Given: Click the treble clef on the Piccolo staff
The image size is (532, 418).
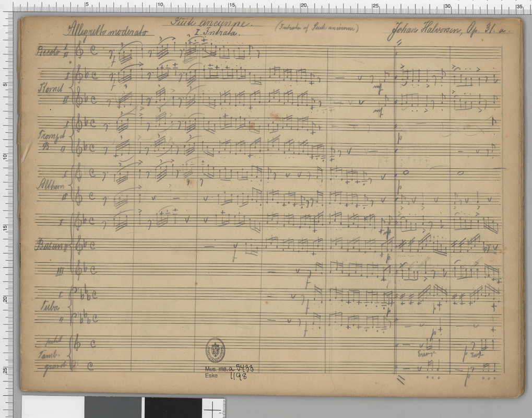Looking at the screenshot, I should pos(80,52).
